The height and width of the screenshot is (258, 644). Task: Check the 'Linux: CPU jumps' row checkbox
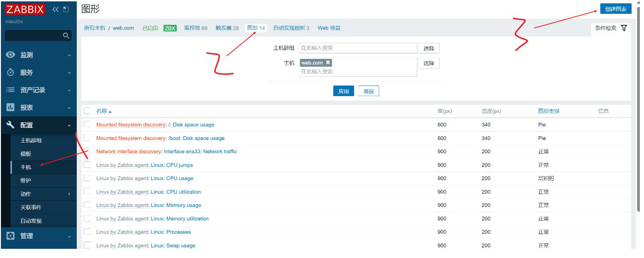87,165
